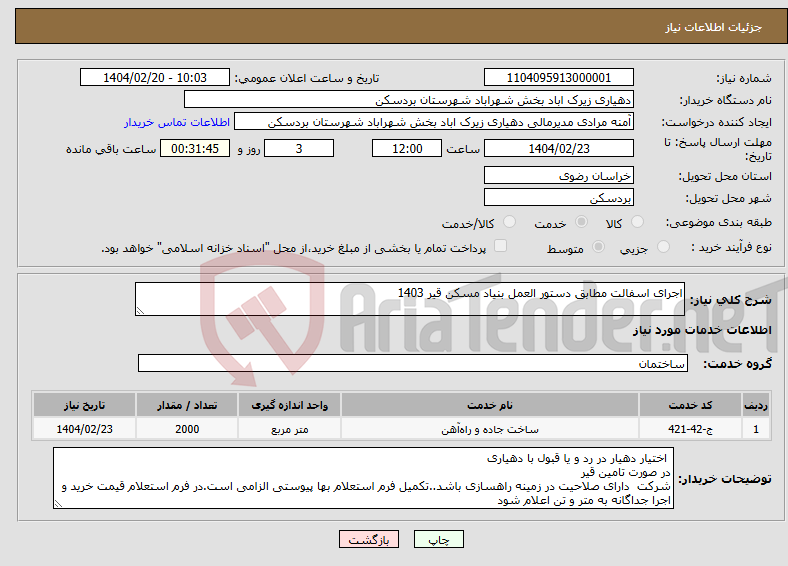Click the تاریخ نیاز column header
788x566 pixels.
tap(84, 405)
